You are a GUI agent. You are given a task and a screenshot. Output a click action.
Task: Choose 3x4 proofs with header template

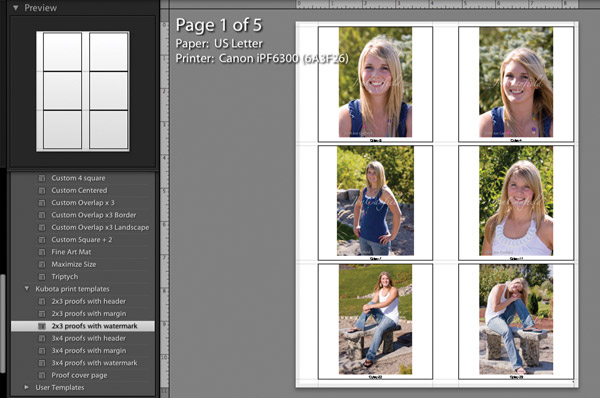(x=89, y=338)
